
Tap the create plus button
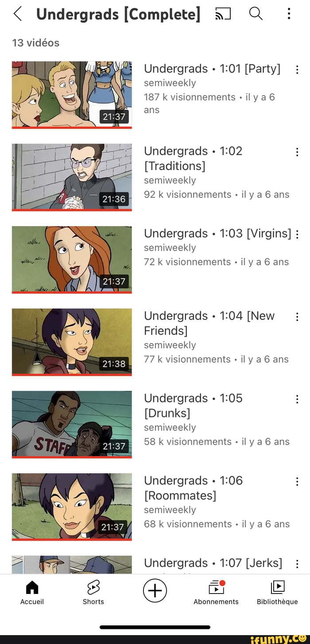[155, 591]
